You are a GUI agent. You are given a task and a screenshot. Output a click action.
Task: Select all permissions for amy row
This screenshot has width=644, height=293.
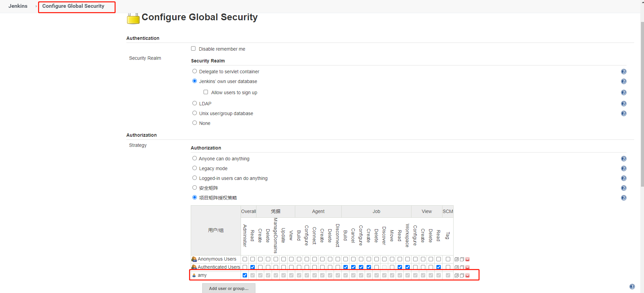pos(457,275)
